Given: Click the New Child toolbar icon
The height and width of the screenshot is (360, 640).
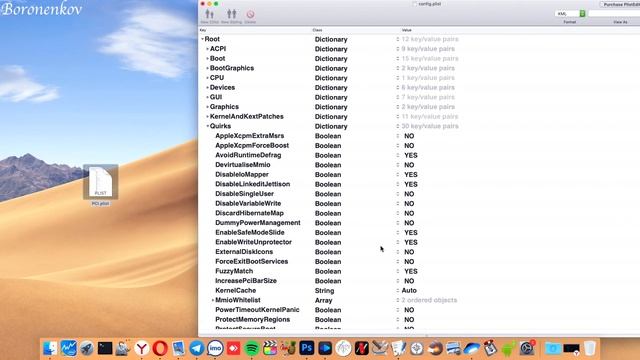Looking at the screenshot, I should tap(209, 15).
